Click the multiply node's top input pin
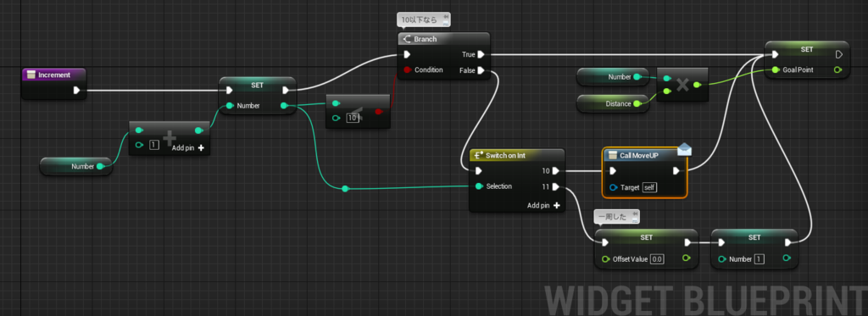Viewport: 868px width, 316px height. point(666,79)
